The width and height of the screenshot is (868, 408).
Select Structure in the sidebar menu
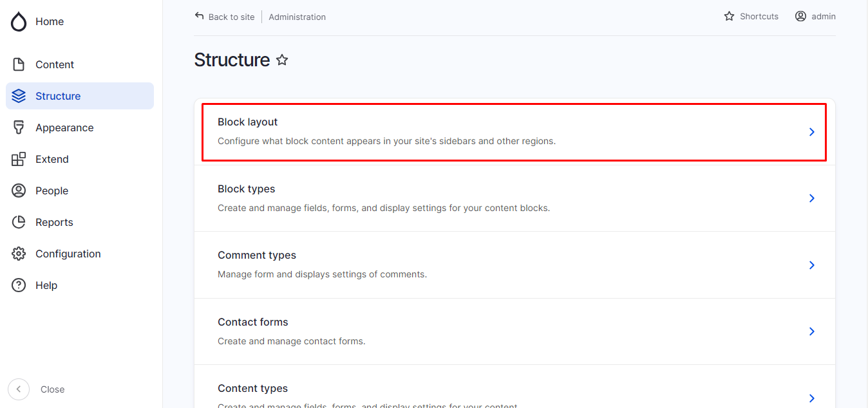pos(59,95)
